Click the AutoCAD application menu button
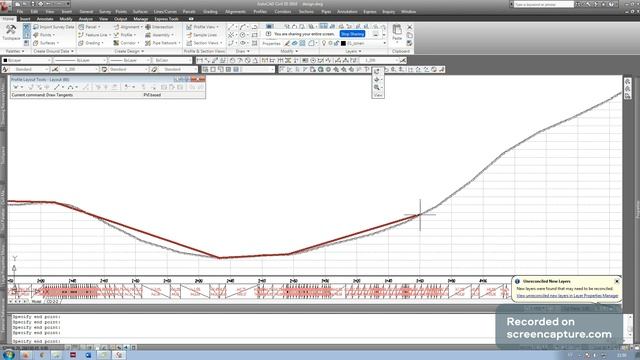640x360 pixels. point(5,6)
